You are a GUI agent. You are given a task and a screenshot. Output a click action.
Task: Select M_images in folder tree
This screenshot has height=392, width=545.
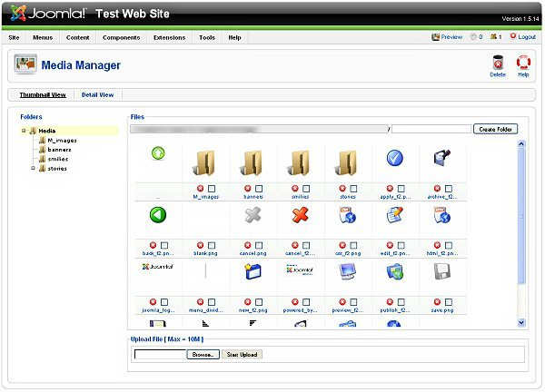pyautogui.click(x=62, y=141)
